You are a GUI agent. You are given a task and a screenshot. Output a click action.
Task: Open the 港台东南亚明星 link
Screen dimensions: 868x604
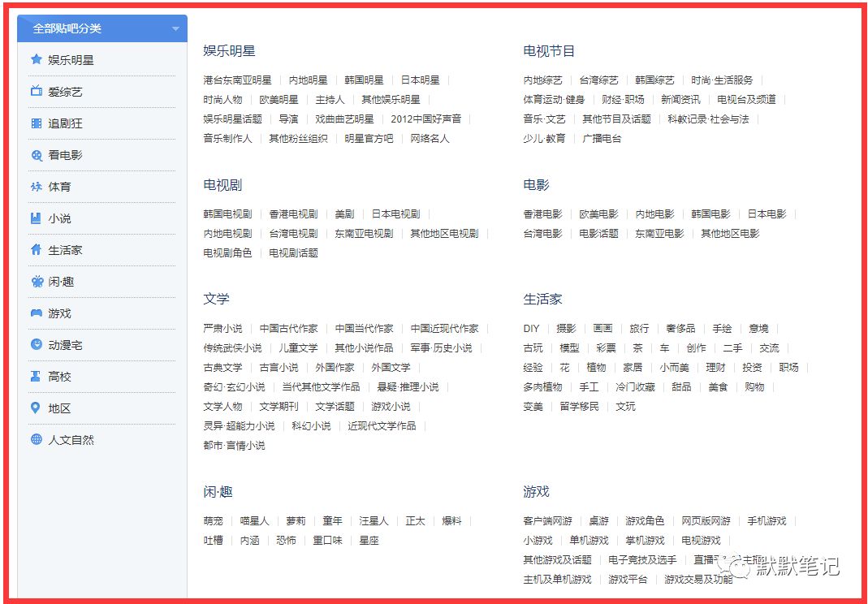[237, 80]
